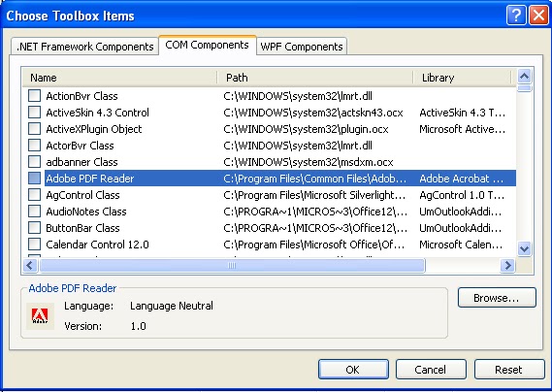The height and width of the screenshot is (392, 552).
Task: Check the ActionBvr Class checkbox
Action: click(34, 96)
